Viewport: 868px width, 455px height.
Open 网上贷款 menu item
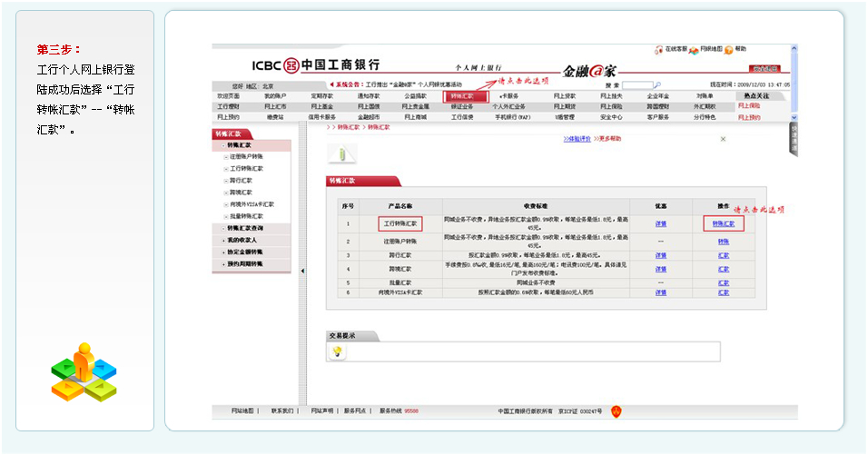(x=565, y=96)
